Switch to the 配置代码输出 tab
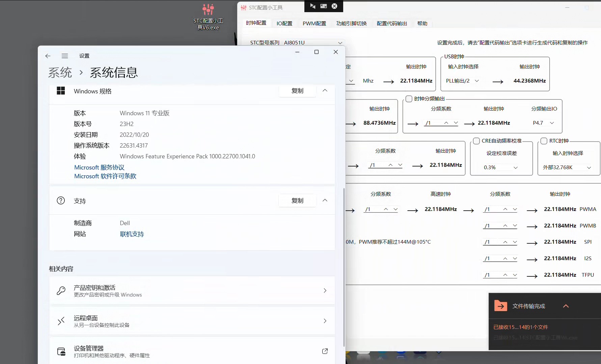This screenshot has height=364, width=601. (x=392, y=23)
